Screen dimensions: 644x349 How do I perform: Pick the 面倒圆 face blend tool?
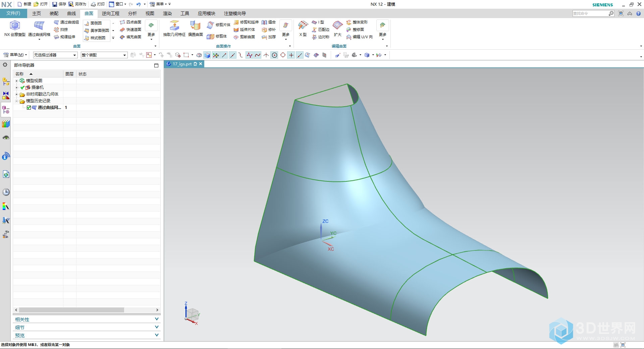[x=93, y=23]
